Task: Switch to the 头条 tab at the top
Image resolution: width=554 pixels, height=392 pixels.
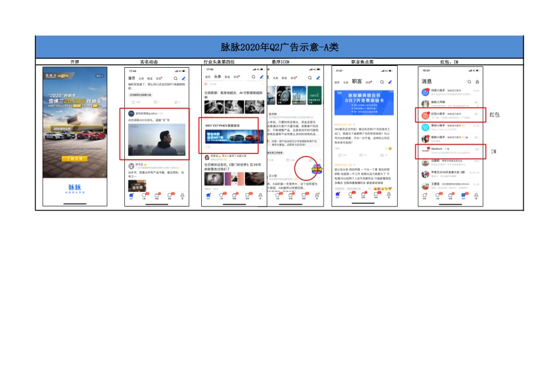Action: (x=217, y=77)
